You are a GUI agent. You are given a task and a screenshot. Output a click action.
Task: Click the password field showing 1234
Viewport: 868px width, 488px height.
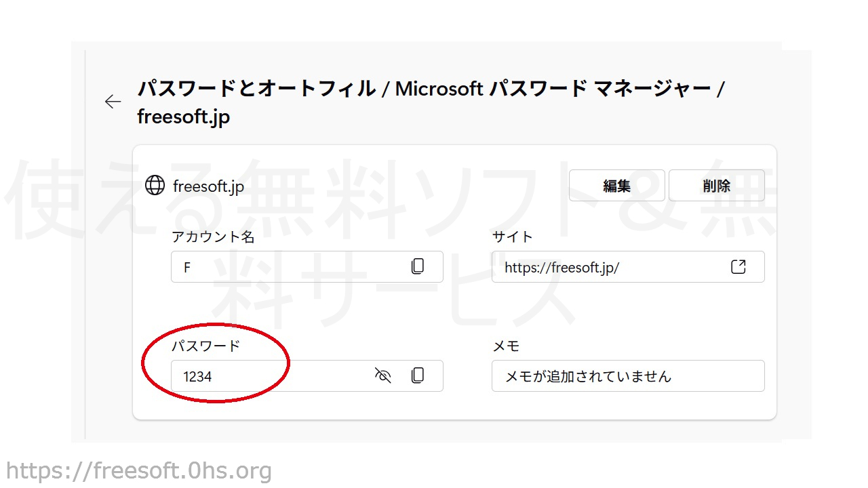coord(271,376)
